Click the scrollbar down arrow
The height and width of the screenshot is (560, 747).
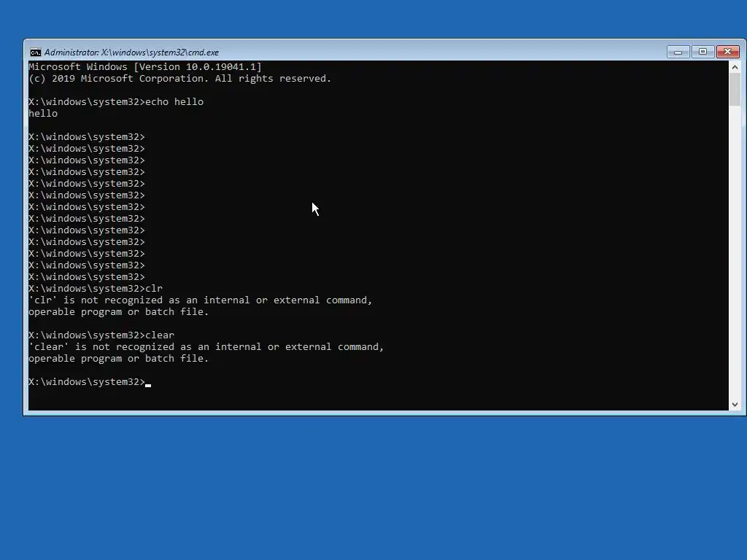(735, 404)
